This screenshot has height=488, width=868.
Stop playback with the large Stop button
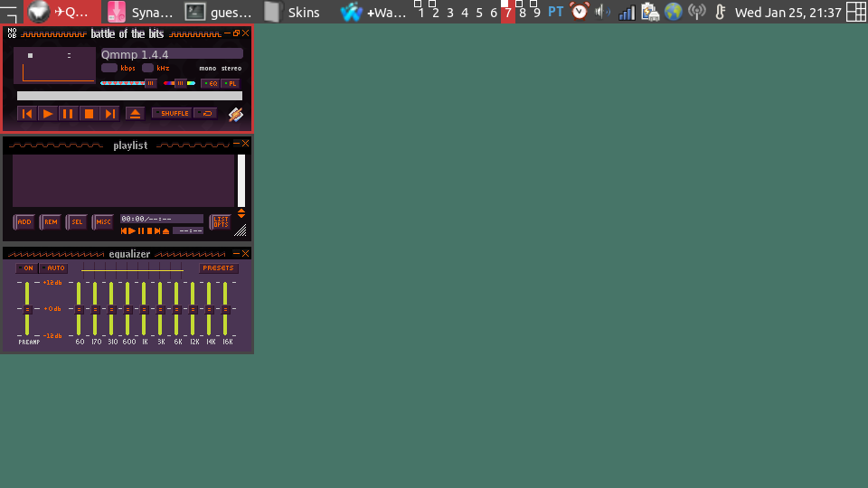89,114
